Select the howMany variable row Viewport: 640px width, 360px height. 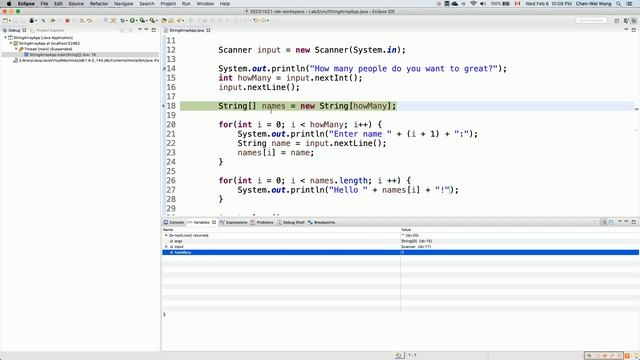(x=400, y=253)
